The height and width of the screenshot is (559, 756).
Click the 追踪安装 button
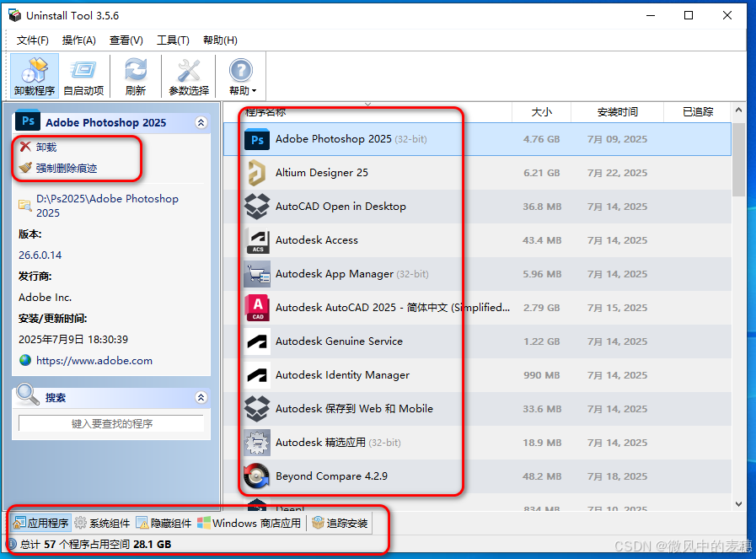tap(340, 523)
